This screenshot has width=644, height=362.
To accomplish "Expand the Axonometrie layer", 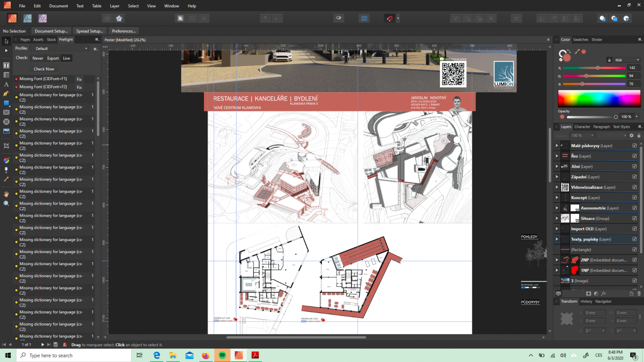I will pos(557,208).
